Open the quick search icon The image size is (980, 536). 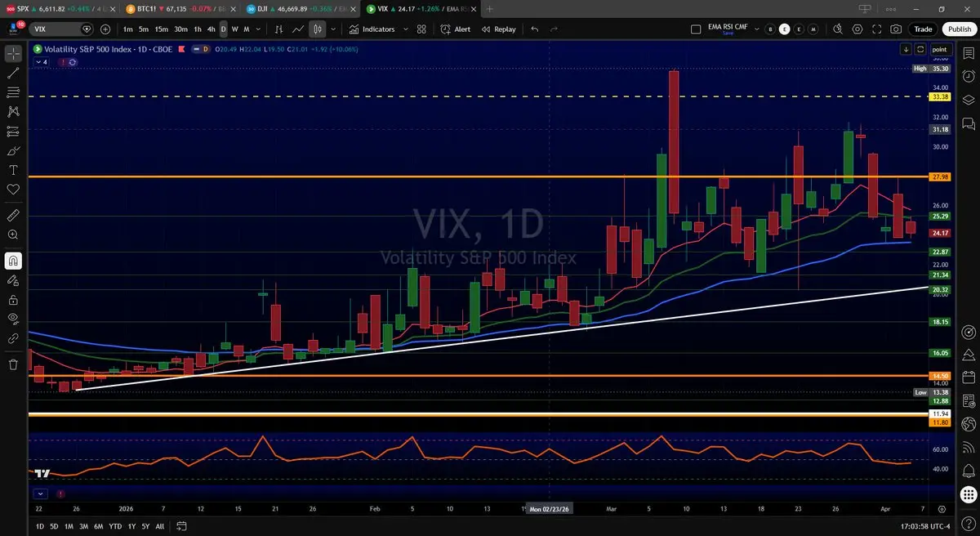pyautogui.click(x=838, y=29)
